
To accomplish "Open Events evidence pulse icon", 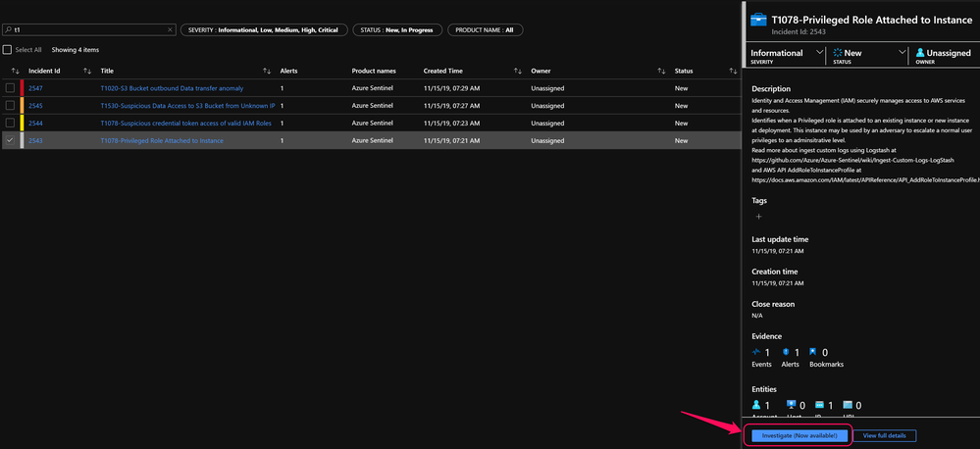I will point(757,352).
